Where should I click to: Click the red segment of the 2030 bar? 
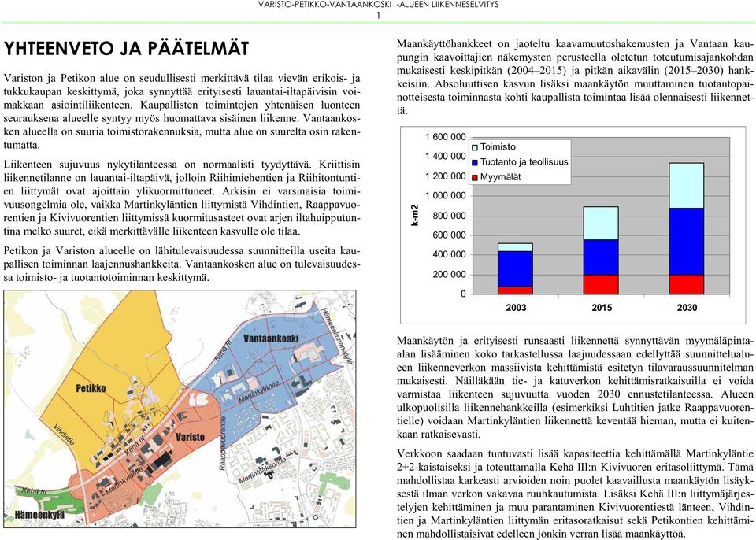pyautogui.click(x=686, y=284)
